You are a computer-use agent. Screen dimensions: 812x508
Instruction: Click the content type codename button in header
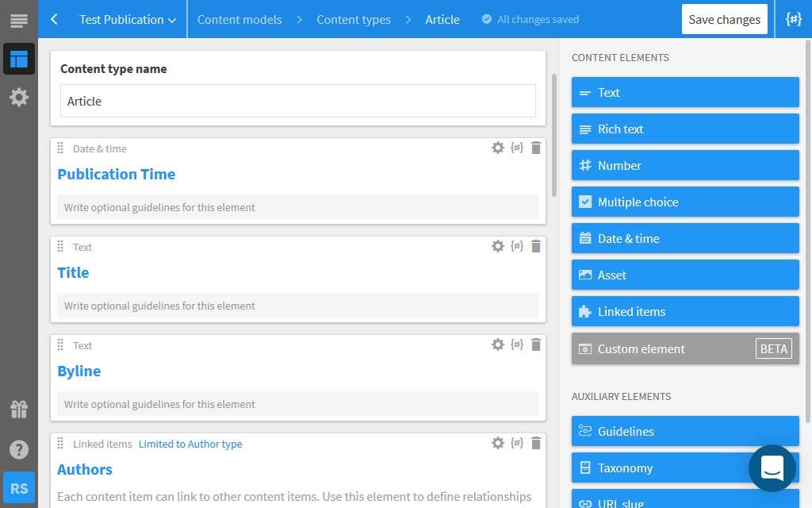pos(793,19)
